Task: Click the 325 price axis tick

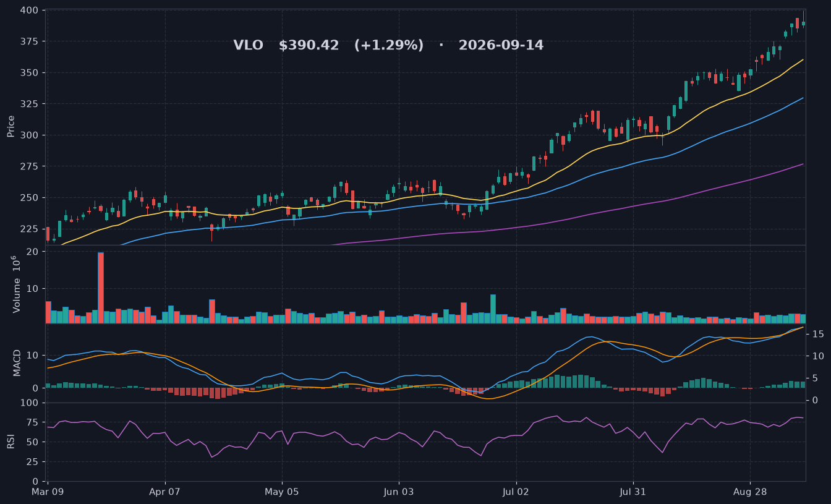Action: click(x=29, y=104)
